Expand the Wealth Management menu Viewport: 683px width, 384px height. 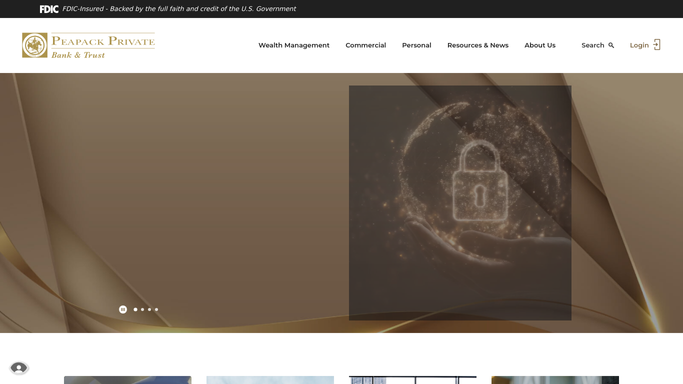tap(294, 45)
